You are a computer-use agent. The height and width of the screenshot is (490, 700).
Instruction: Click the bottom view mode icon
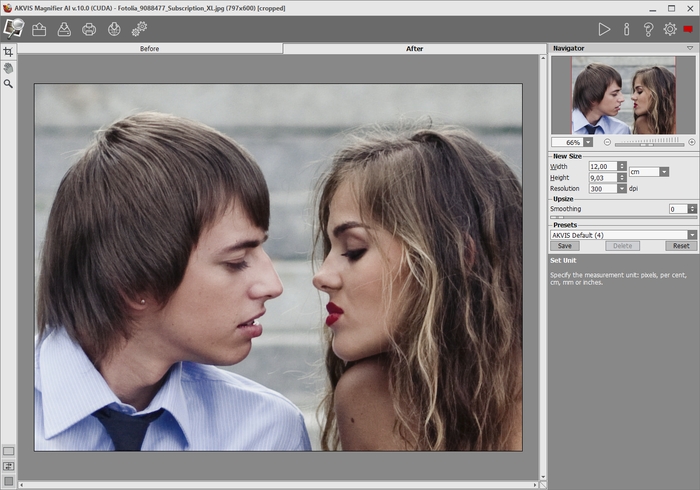pos(8,481)
